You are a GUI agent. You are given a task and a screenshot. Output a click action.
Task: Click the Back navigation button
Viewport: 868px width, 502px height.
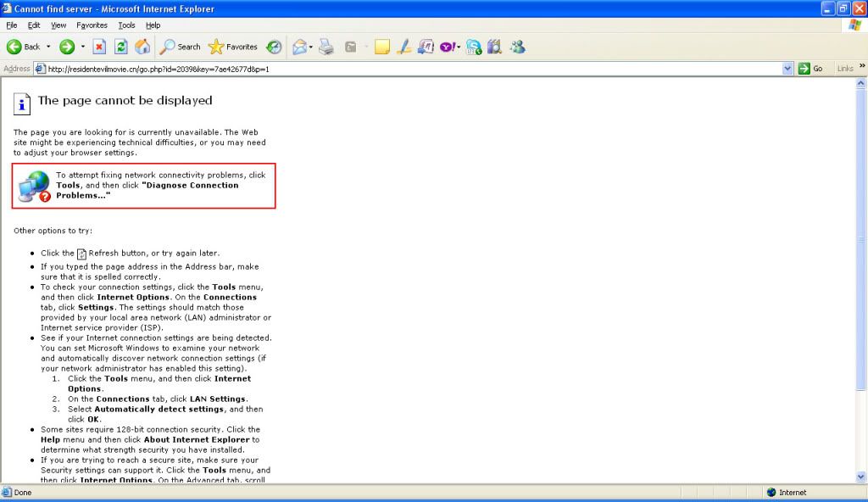click(24, 47)
